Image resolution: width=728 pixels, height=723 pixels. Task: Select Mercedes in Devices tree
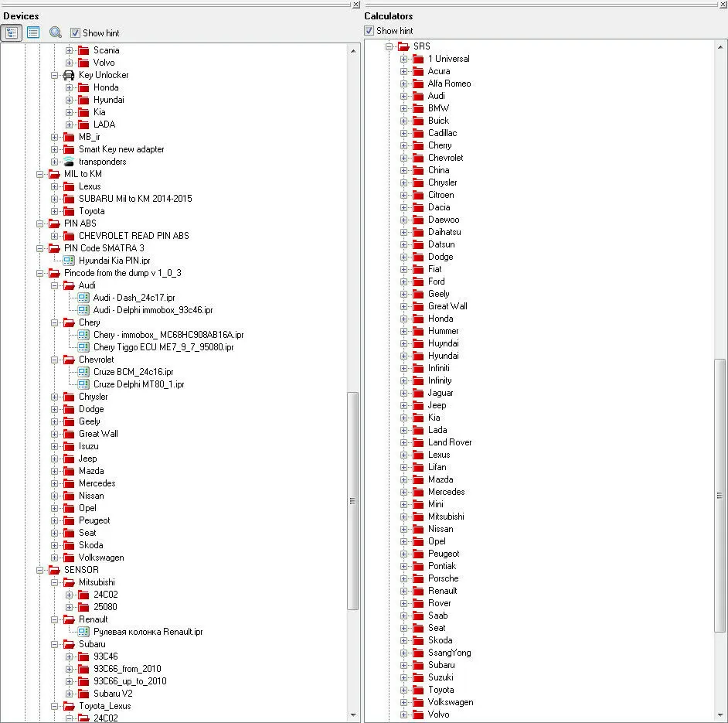coord(97,483)
